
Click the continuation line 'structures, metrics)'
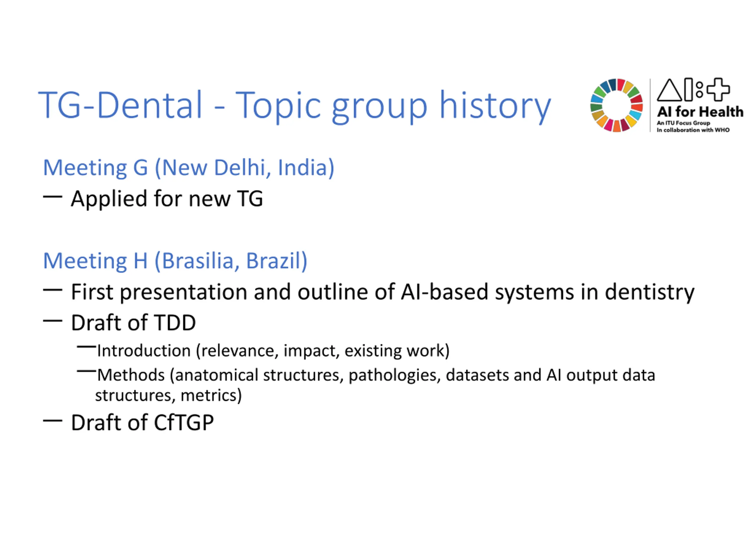point(169,395)
